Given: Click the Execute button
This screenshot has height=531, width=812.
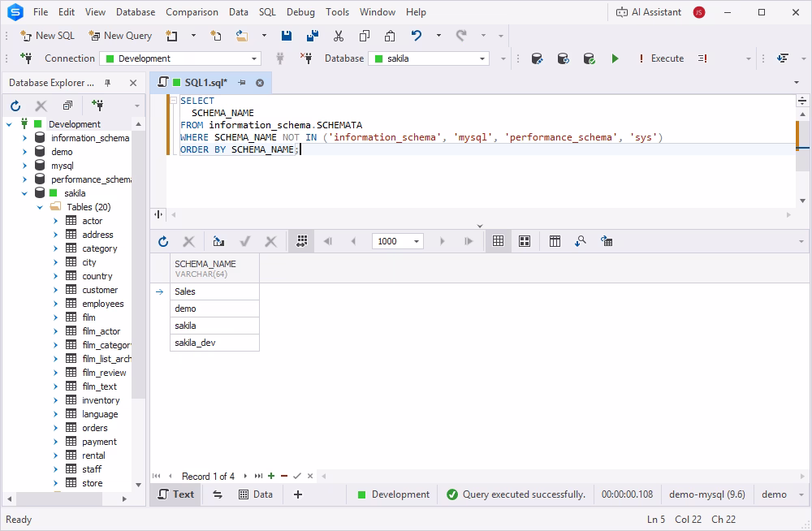Looking at the screenshot, I should (661, 58).
